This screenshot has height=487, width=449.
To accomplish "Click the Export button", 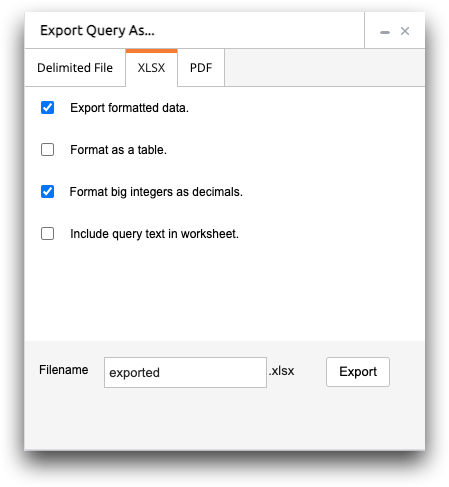I will pos(358,372).
